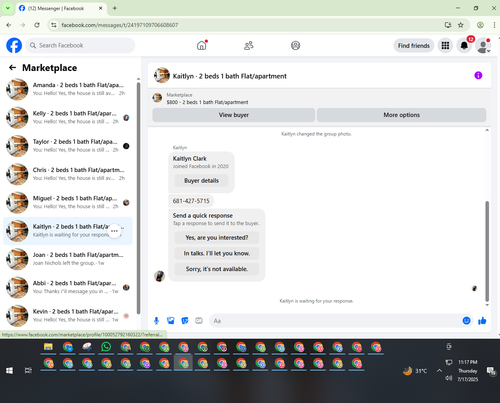View site information icon
500x403 pixels.
(x=54, y=25)
